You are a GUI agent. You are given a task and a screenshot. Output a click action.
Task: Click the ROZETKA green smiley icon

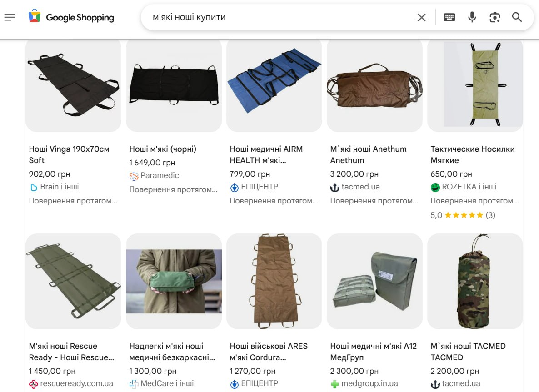click(x=435, y=188)
